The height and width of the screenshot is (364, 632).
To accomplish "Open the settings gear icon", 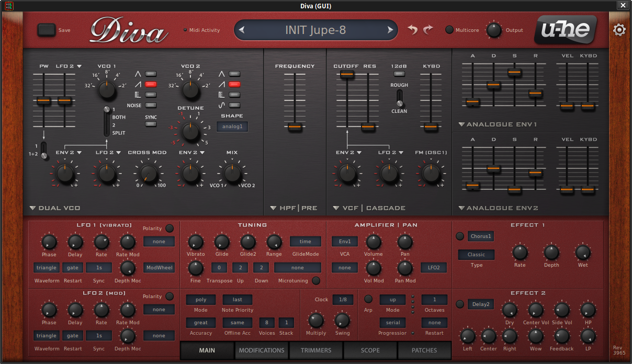I will click(619, 30).
